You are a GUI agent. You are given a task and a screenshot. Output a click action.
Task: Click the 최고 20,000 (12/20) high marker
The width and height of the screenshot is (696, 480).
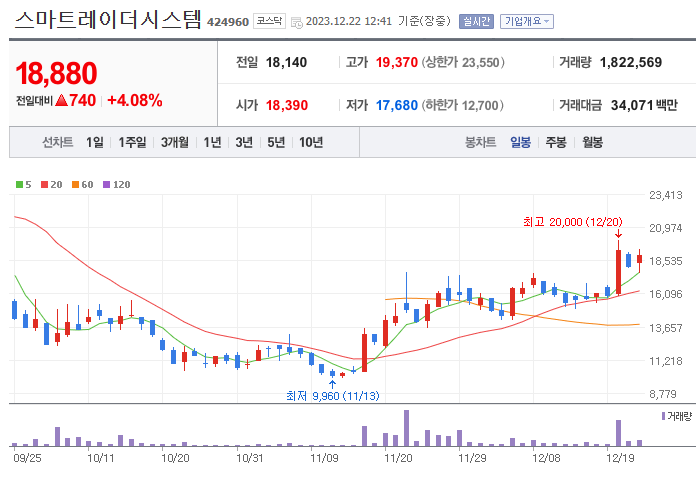tap(573, 222)
